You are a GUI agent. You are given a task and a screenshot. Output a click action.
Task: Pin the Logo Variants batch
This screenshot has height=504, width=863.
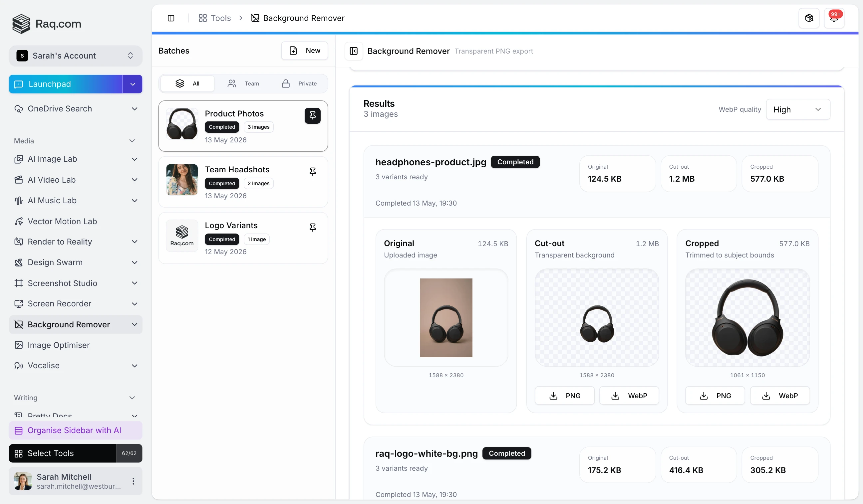[312, 228]
